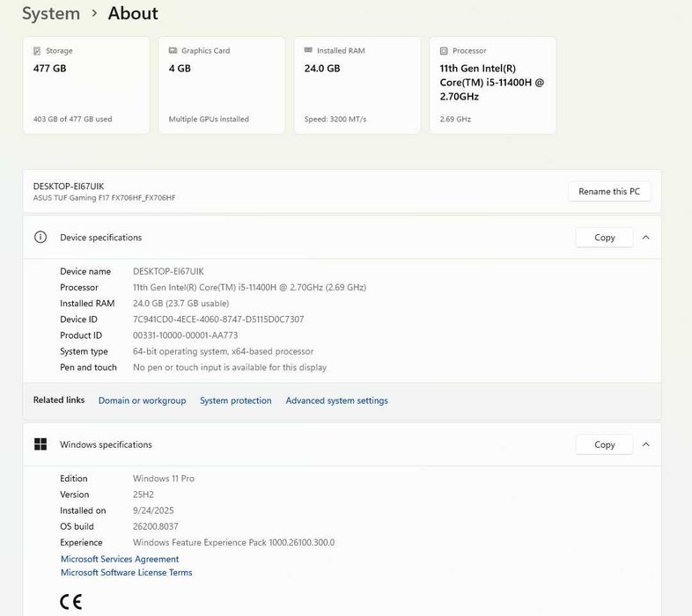This screenshot has height=616, width=692.
Task: Click the Windows logo beside Windows specifications
Action: click(40, 444)
